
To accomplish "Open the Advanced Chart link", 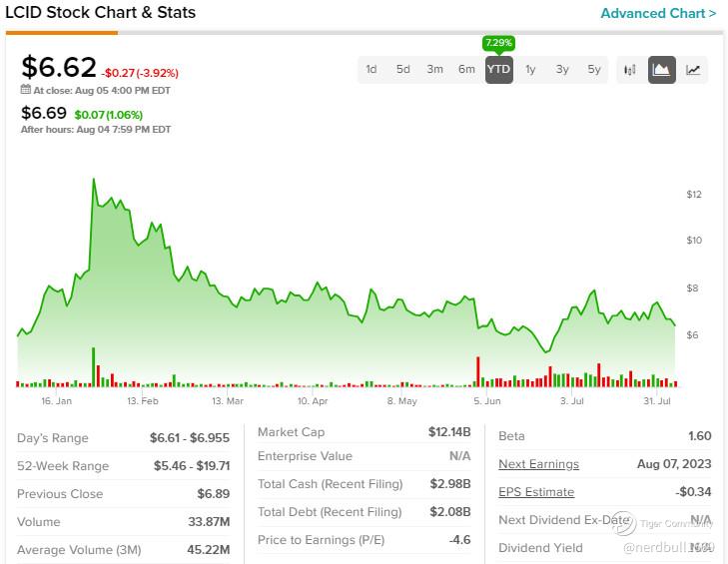I will (658, 13).
